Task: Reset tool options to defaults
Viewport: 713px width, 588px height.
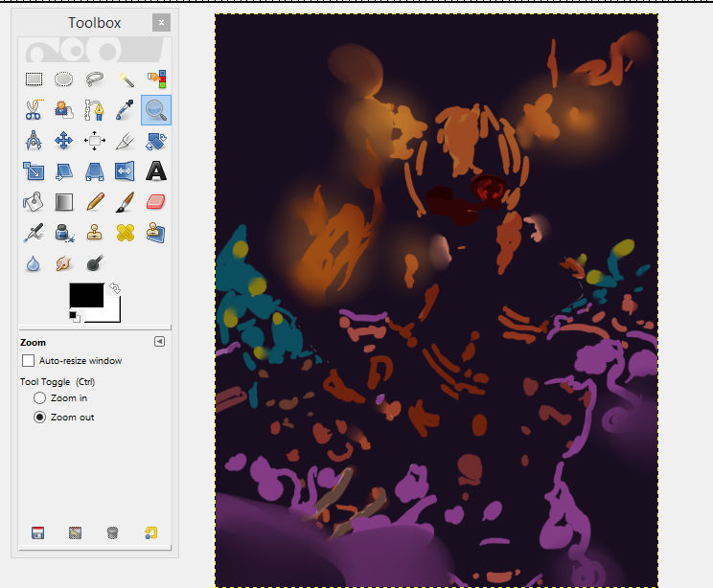Action: click(150, 532)
